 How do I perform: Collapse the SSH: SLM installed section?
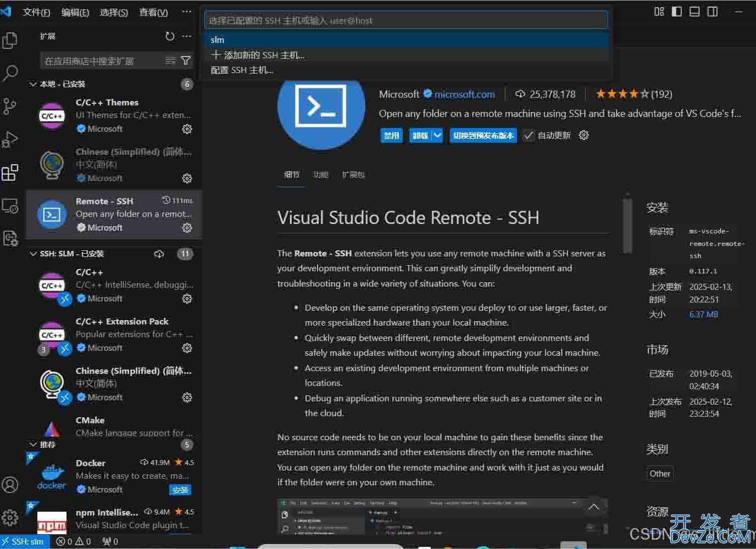coord(33,254)
